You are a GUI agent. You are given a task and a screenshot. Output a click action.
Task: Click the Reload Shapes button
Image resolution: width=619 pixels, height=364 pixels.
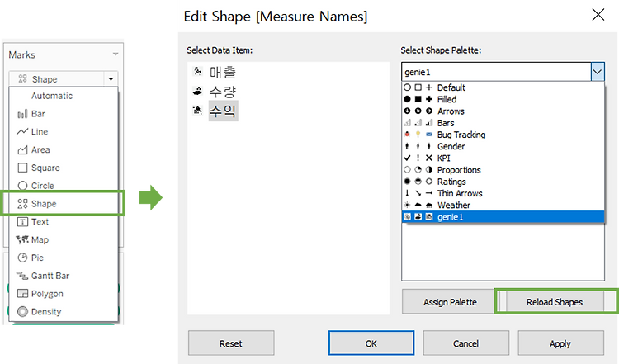555,302
